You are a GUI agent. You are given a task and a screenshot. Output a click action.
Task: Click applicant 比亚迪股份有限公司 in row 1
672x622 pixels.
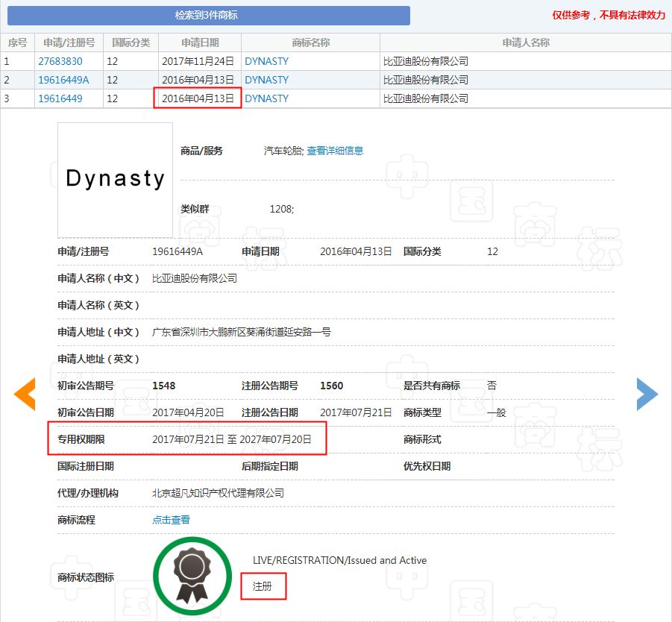tap(426, 61)
